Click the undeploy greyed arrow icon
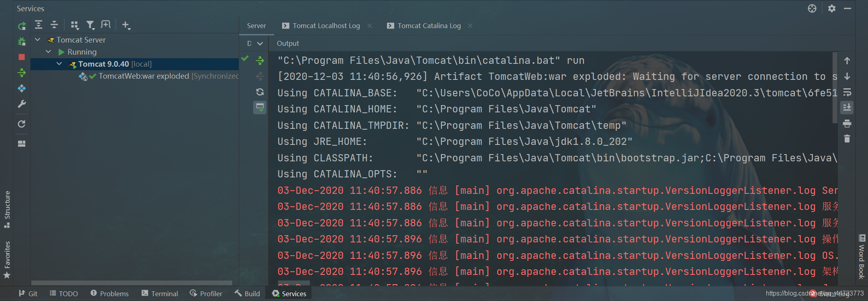This screenshot has width=868, height=301. [260, 76]
